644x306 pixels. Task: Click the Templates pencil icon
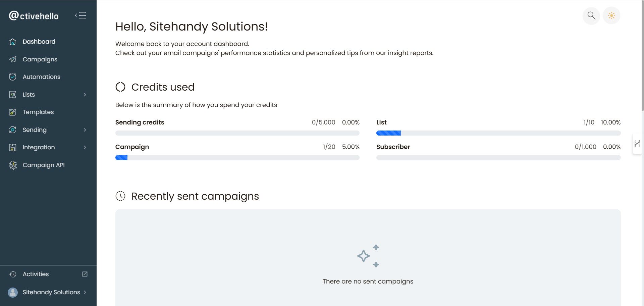click(x=13, y=112)
